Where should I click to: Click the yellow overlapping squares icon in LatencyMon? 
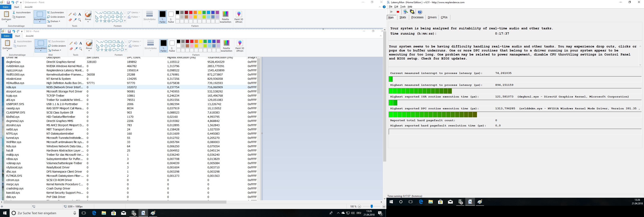click(x=412, y=12)
